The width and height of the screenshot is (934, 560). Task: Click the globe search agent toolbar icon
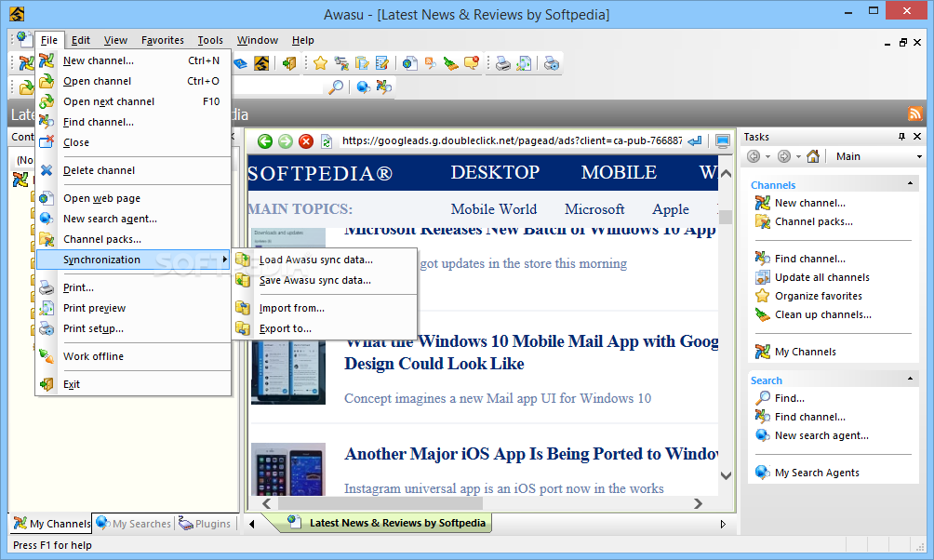point(364,87)
